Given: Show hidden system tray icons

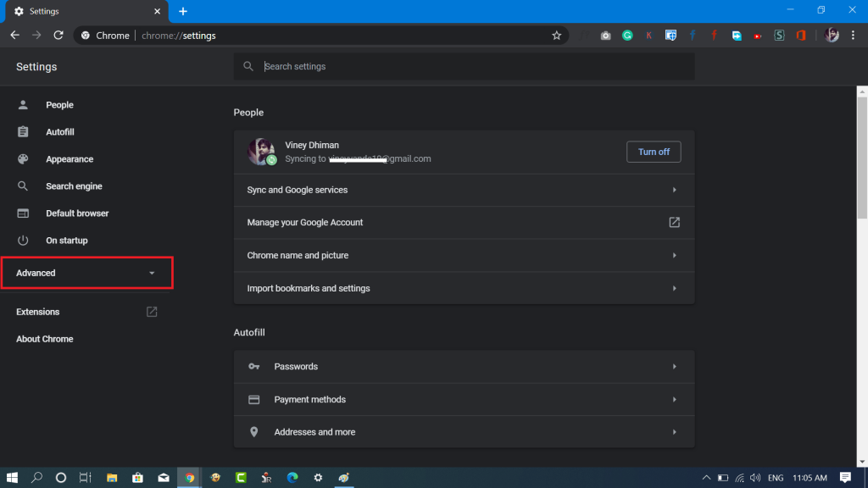Looking at the screenshot, I should tap(706, 478).
